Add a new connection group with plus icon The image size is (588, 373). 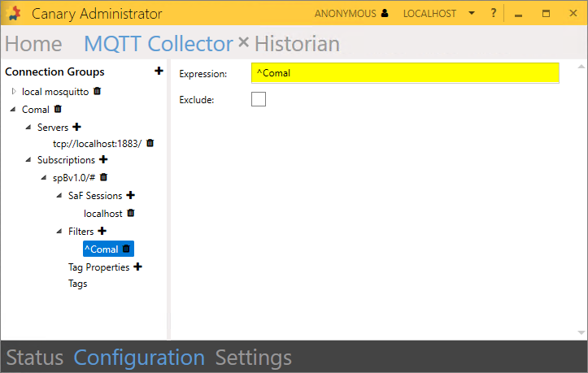pyautogui.click(x=159, y=72)
